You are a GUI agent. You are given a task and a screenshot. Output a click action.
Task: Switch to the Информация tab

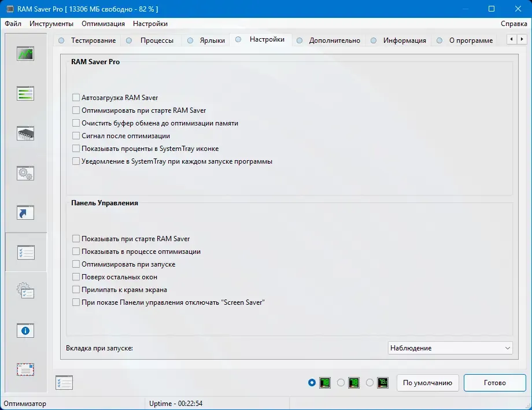click(398, 40)
